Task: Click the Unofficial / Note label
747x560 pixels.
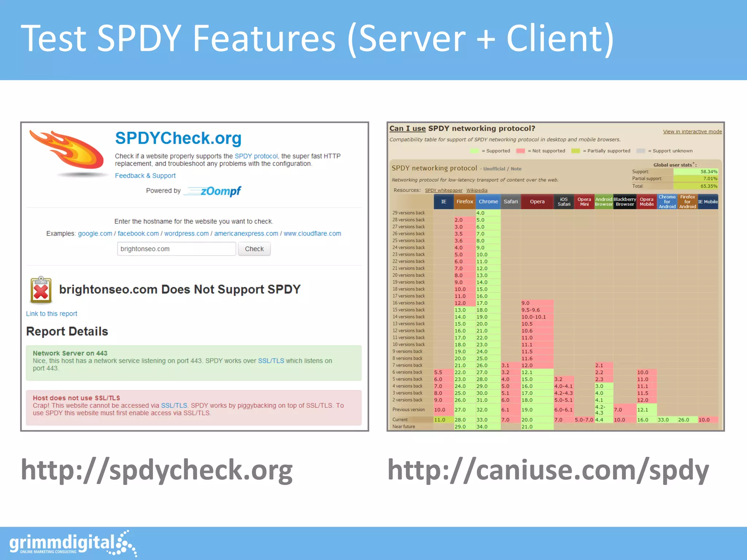Action: pos(502,169)
